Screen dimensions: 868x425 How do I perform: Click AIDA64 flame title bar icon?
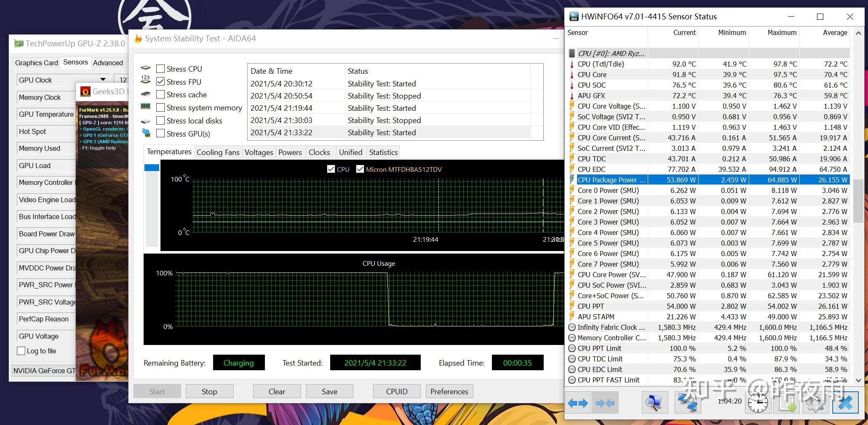(x=138, y=38)
